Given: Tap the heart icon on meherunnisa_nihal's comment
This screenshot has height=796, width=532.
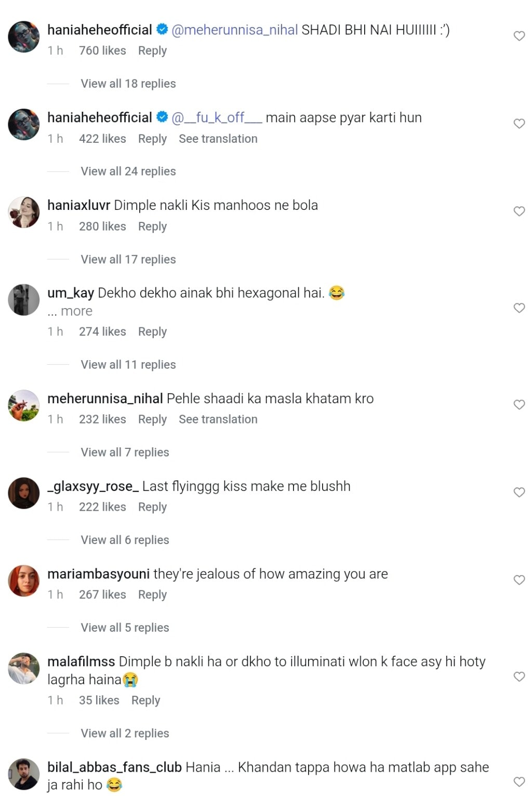Looking at the screenshot, I should click(519, 404).
